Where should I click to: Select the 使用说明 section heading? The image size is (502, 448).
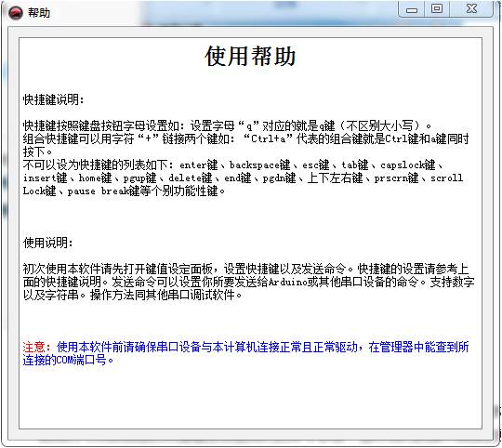coord(48,243)
